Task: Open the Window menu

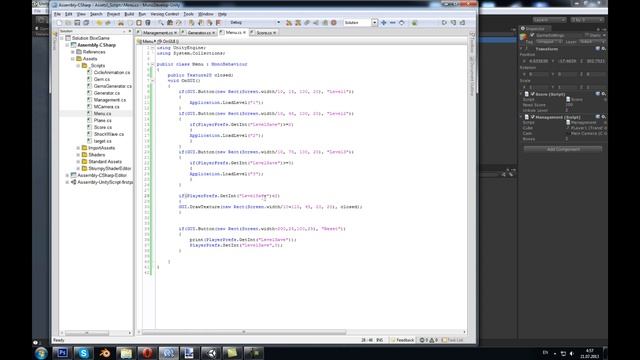Action: (205, 14)
